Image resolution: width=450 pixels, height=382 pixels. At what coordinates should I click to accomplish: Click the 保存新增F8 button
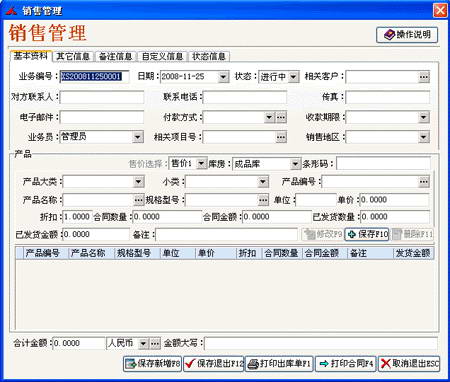point(152,363)
